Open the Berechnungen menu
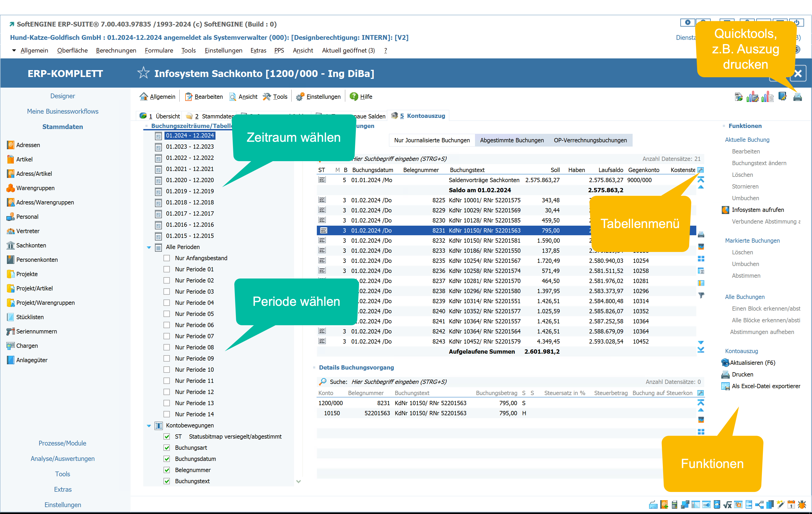The height and width of the screenshot is (514, 812). pyautogui.click(x=116, y=50)
